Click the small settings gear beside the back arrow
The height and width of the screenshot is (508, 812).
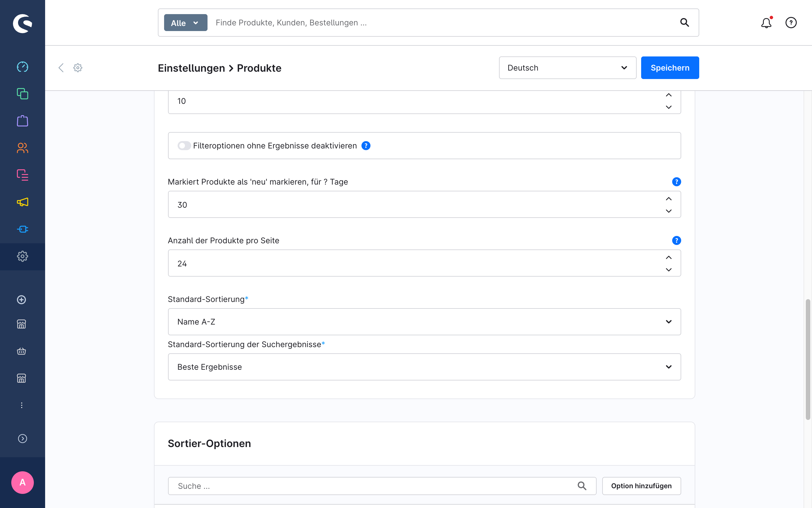coord(78,67)
